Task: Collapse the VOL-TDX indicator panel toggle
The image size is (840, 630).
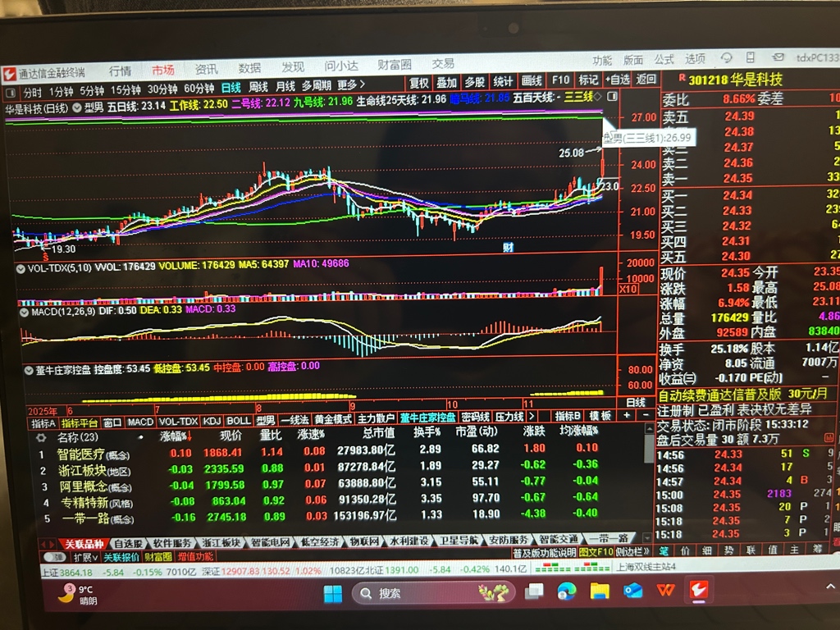Action: [21, 268]
